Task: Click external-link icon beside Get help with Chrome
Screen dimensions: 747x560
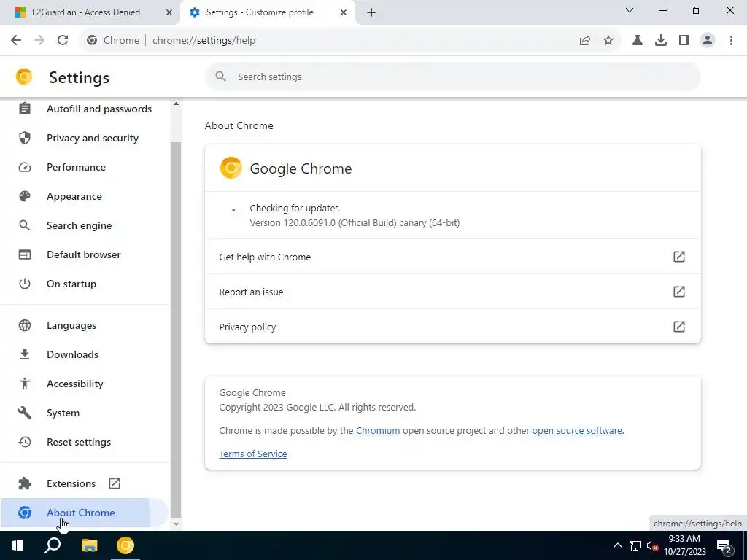Action: point(679,257)
